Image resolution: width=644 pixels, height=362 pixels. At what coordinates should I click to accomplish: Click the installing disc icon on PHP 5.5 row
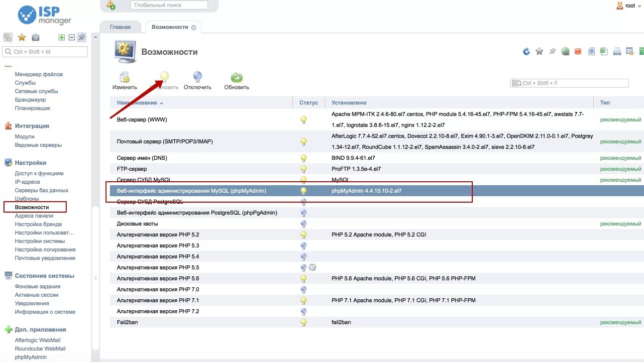pyautogui.click(x=313, y=267)
